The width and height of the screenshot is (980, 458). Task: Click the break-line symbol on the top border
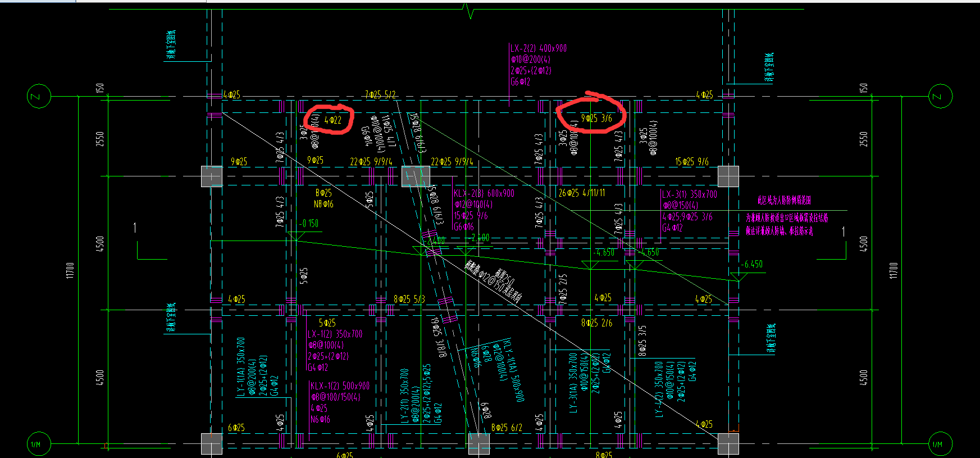coord(470,10)
